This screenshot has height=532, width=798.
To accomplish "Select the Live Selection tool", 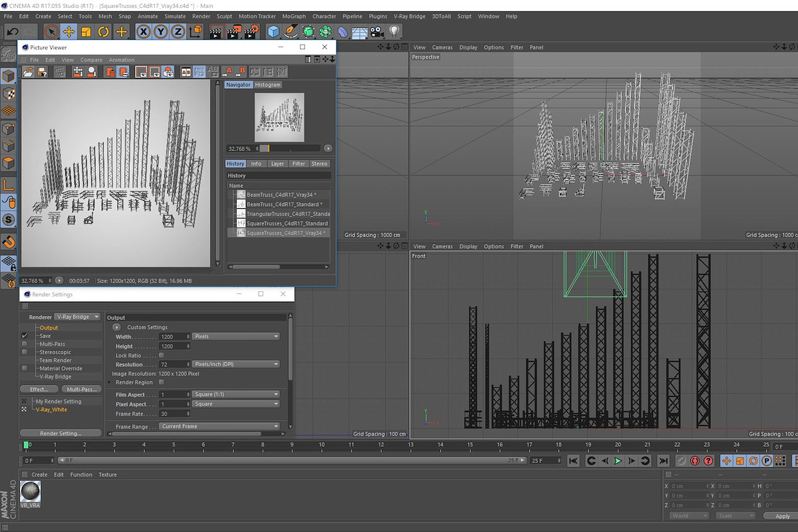I will [x=51, y=31].
